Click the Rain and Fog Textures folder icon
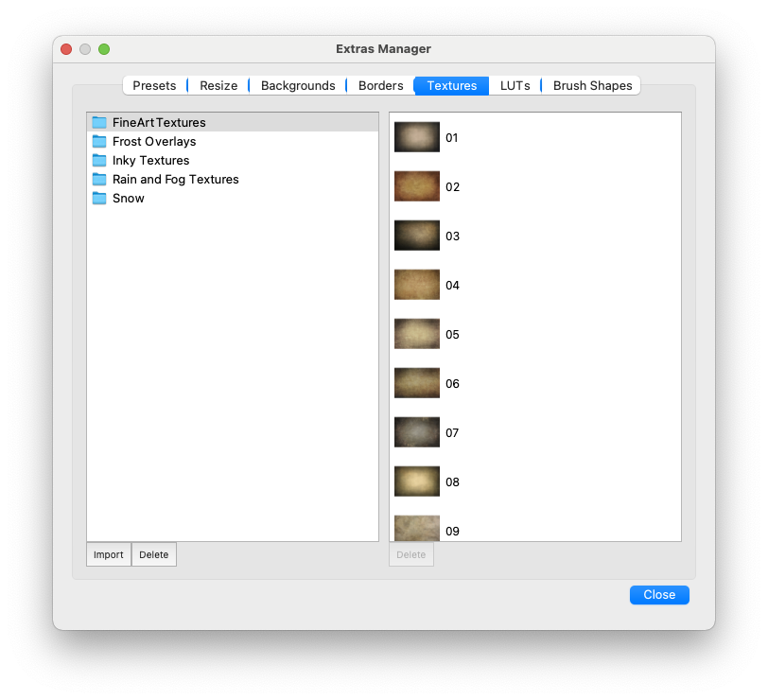768x700 pixels. 99,179
